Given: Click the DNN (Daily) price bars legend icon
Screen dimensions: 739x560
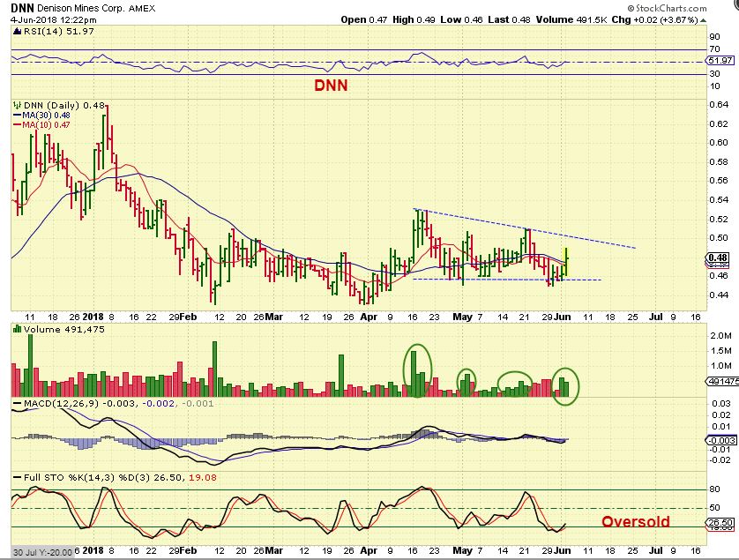Looking at the screenshot, I should pyautogui.click(x=18, y=105).
